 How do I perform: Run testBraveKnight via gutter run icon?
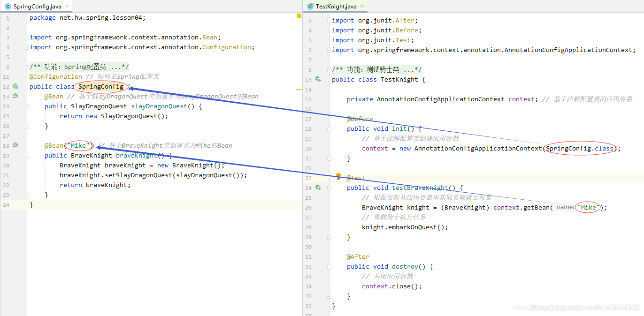tap(318, 188)
